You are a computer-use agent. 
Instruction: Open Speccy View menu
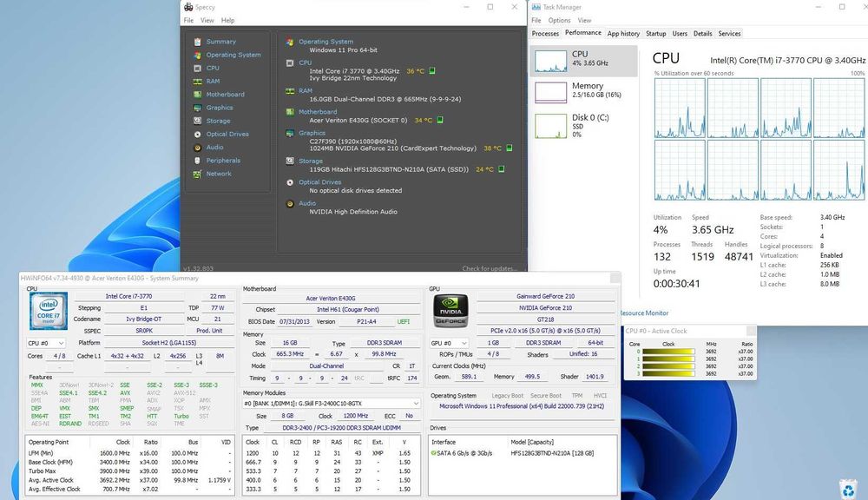[207, 21]
